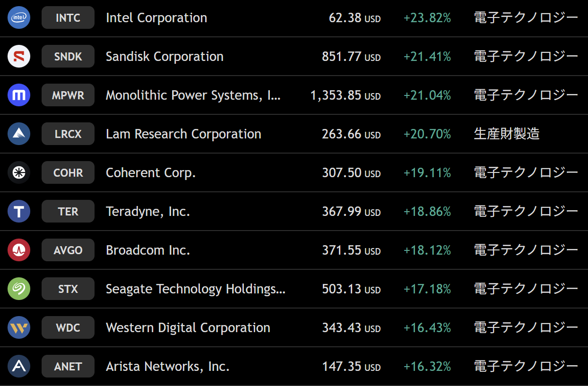Open Western Digital Corporation stock page
The width and height of the screenshot is (588, 386).
pos(188,328)
